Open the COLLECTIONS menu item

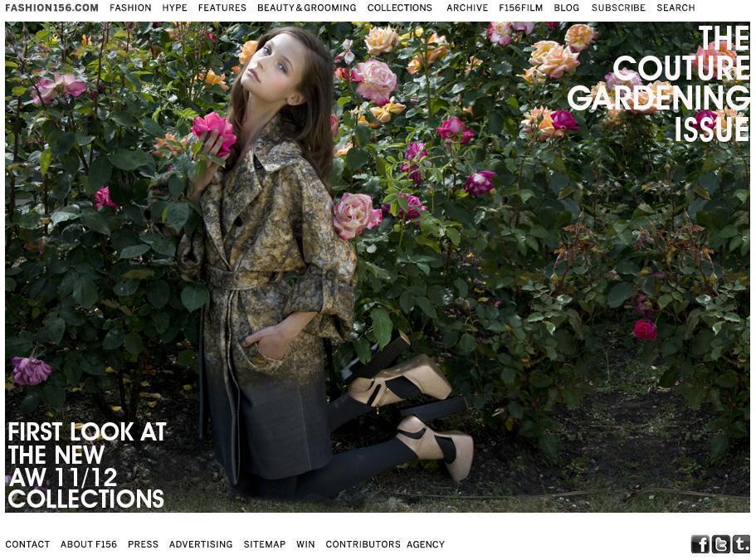[400, 7]
